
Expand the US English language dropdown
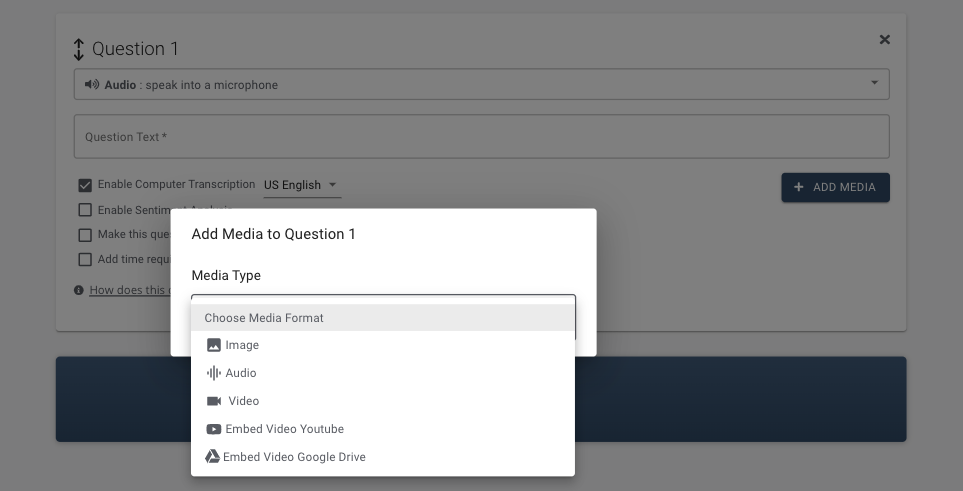[x=301, y=185]
